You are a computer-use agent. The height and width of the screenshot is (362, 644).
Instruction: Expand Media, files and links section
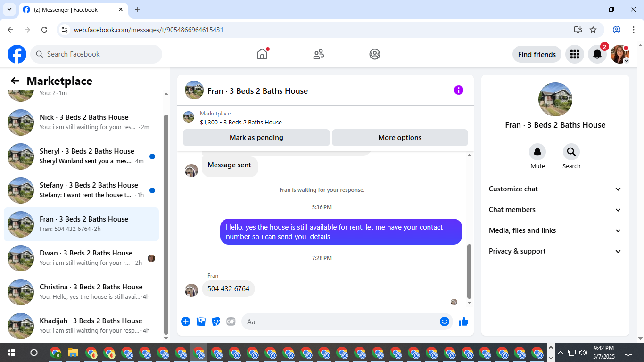click(555, 230)
